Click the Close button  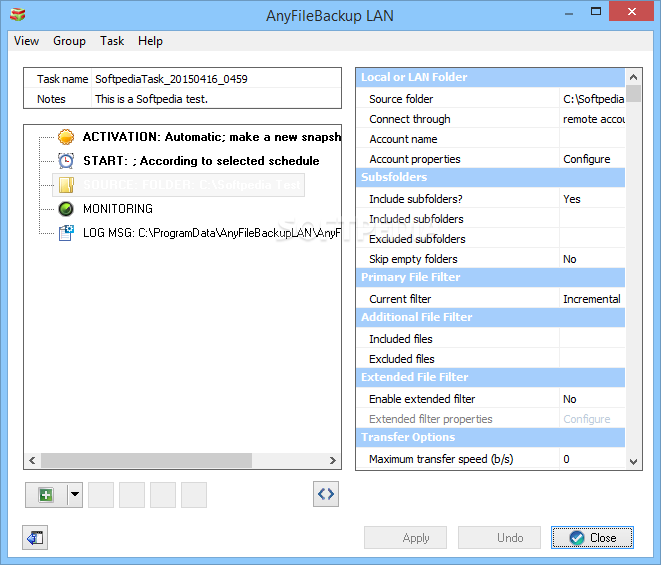(592, 538)
